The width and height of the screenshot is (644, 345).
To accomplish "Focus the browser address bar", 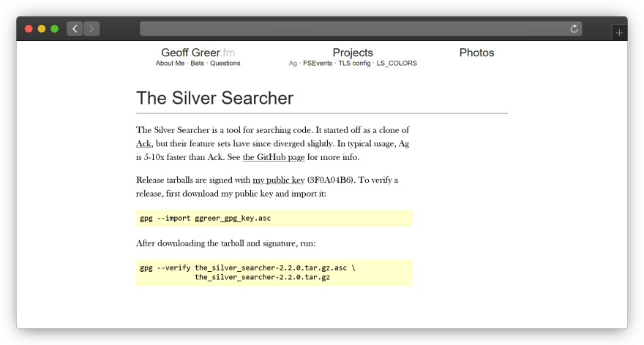I will pos(361,29).
